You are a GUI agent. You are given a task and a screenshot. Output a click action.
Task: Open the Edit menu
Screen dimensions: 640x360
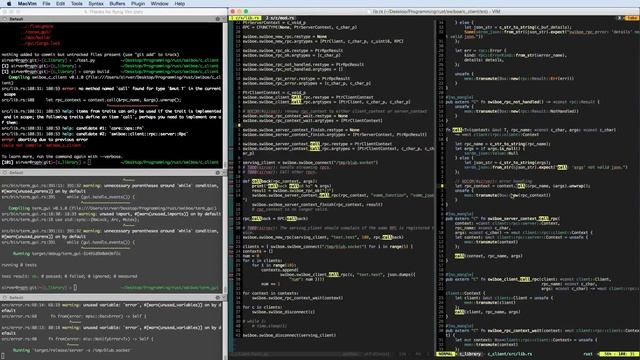(x=60, y=4)
